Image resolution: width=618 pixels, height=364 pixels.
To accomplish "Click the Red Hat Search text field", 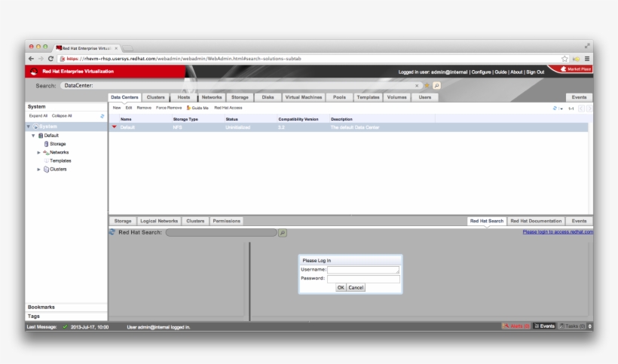I will 221,233.
